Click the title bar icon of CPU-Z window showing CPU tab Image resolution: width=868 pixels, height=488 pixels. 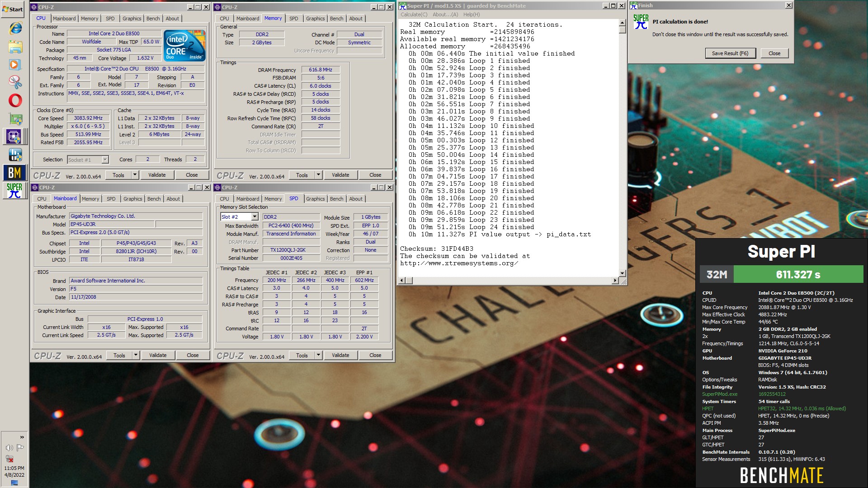point(34,7)
